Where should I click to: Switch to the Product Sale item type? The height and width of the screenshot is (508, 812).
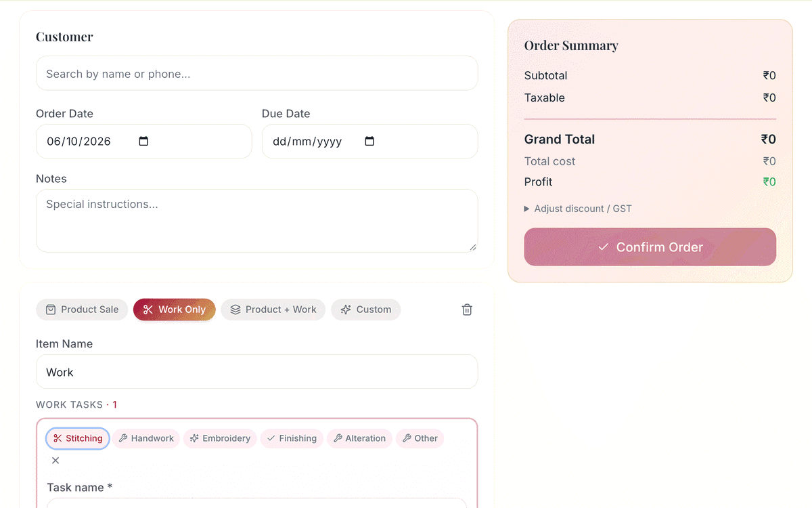[82, 310]
